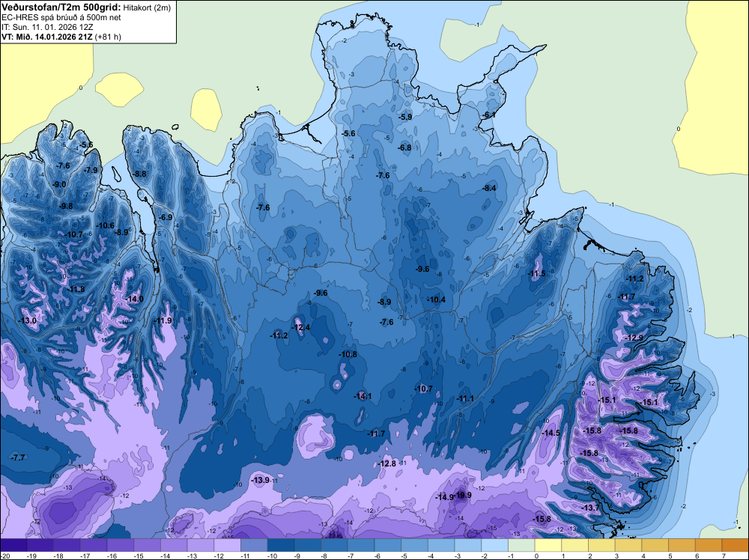Screen dimensions: 749x560
Task: Click the pale yellow scale swatch between 0 and 1
Action: pos(548,545)
